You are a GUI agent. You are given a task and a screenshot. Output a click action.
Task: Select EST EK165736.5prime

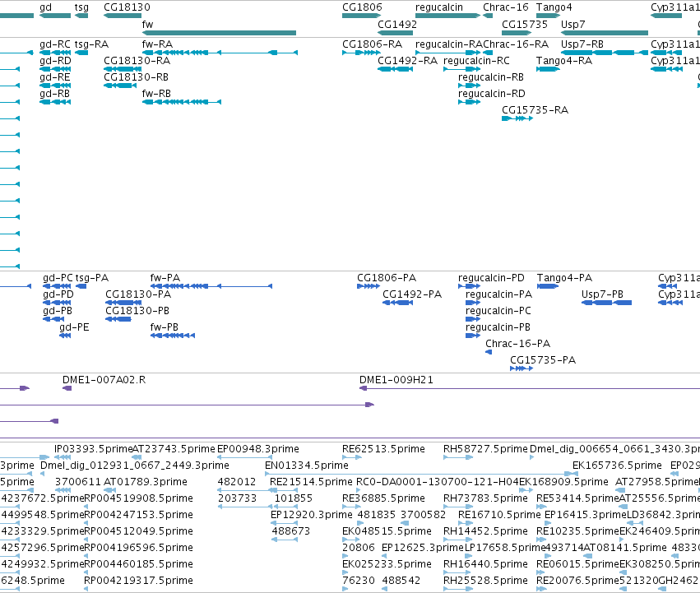pyautogui.click(x=617, y=466)
